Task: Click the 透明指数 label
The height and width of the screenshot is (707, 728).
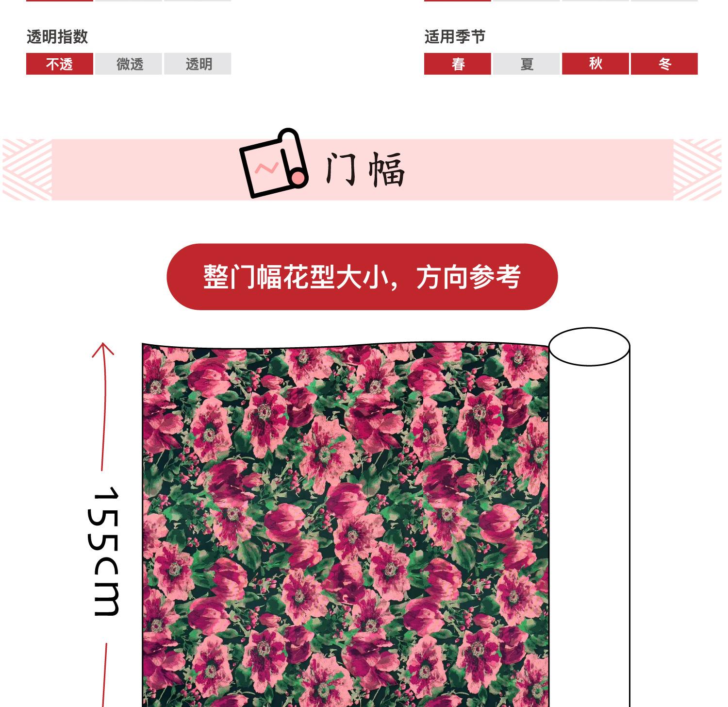Action: [x=57, y=37]
